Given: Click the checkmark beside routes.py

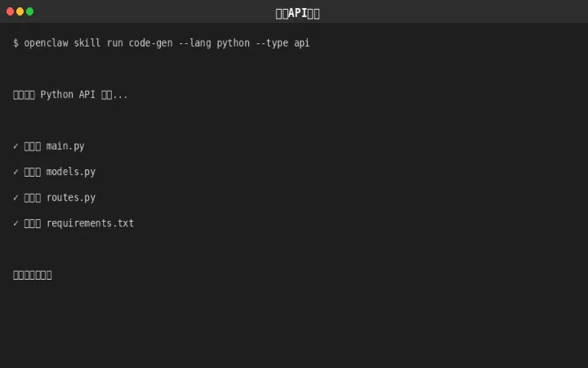Looking at the screenshot, I should pyautogui.click(x=16, y=198).
